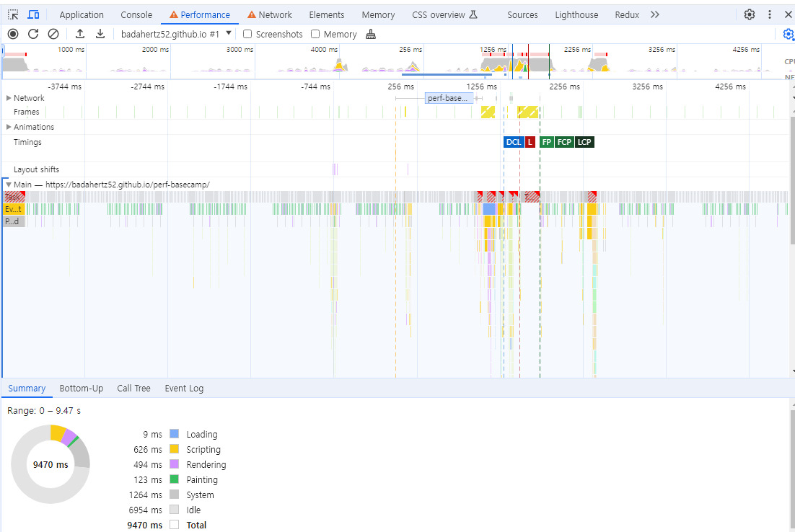Viewport: 795px width, 532px height.
Task: Open the DevTools three-dot menu
Action: 770,14
